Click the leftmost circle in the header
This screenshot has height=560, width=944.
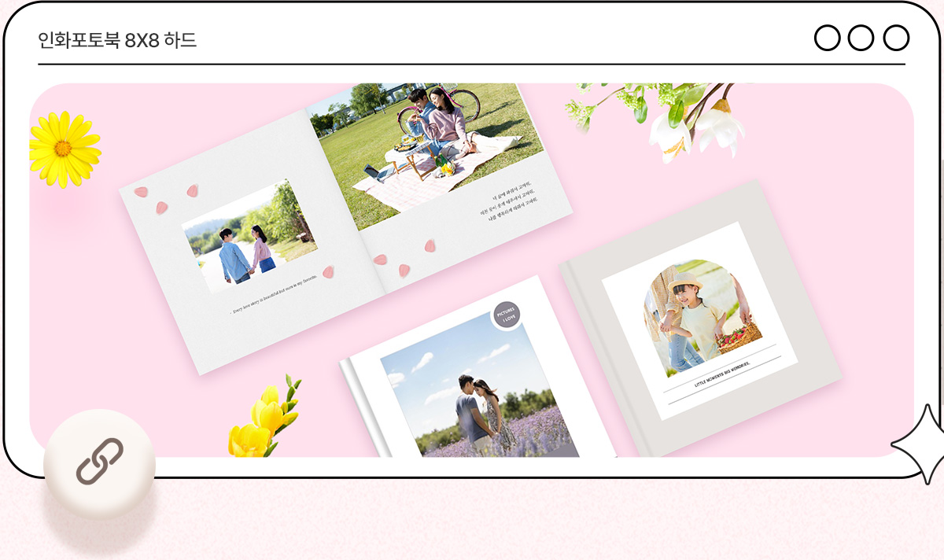point(827,38)
